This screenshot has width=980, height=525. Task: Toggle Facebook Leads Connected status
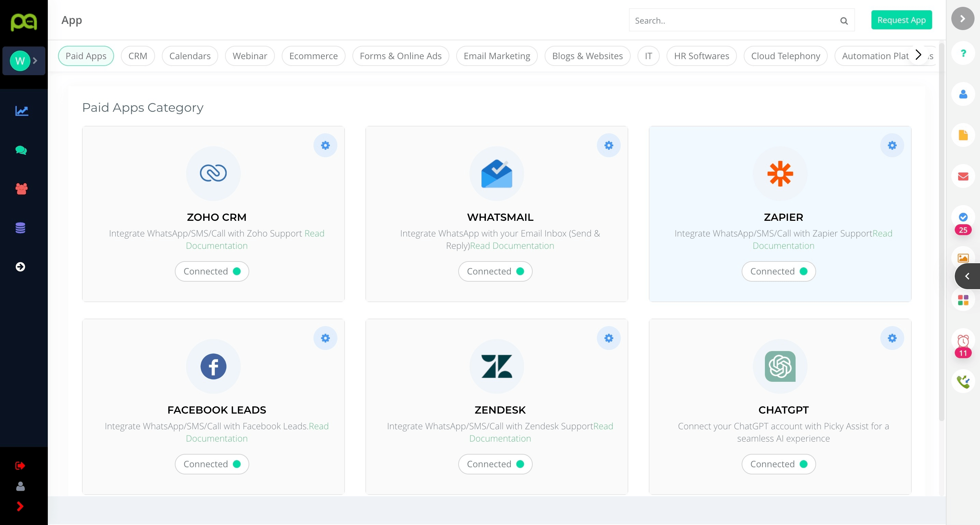click(212, 464)
